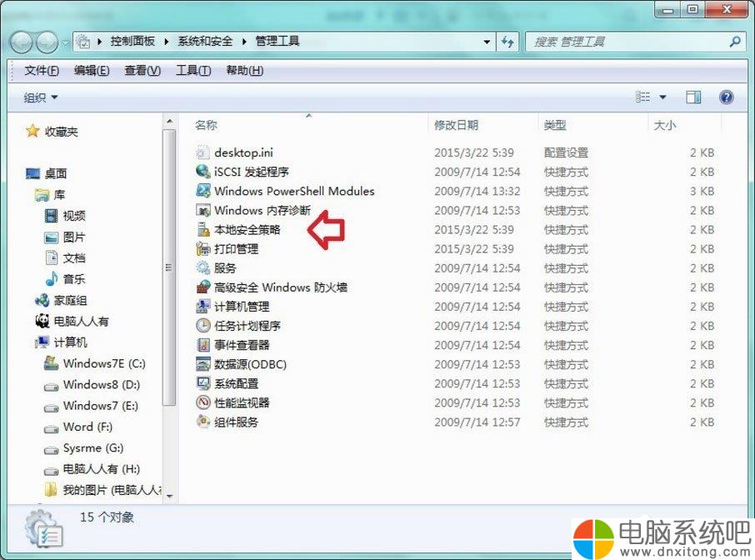Open the iSCSI 发起程序 shortcut icon
The height and width of the screenshot is (560, 755).
202,172
